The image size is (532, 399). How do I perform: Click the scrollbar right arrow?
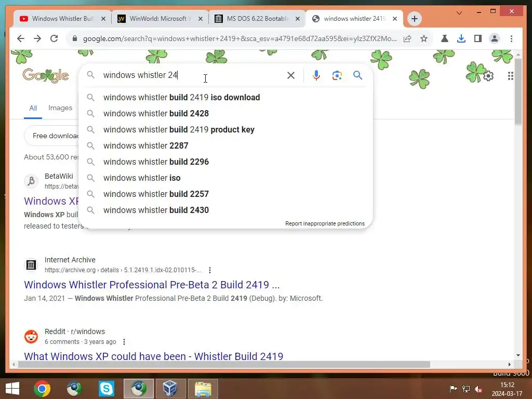509,364
